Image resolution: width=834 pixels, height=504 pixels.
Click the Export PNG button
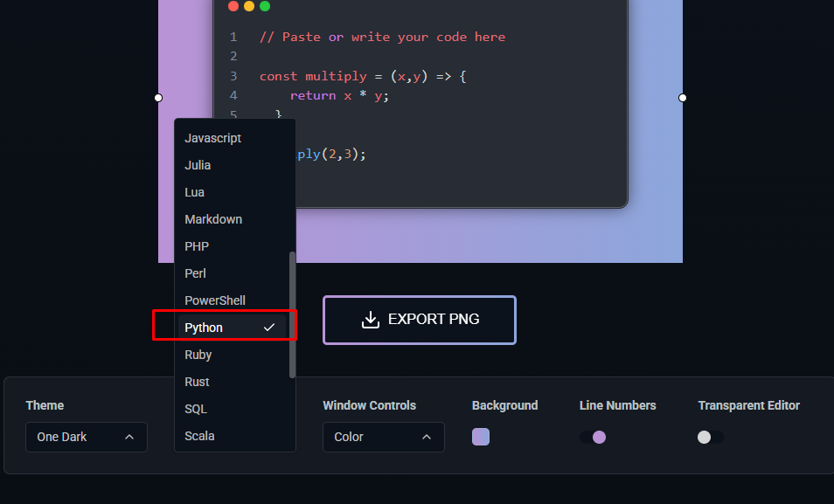coord(420,320)
